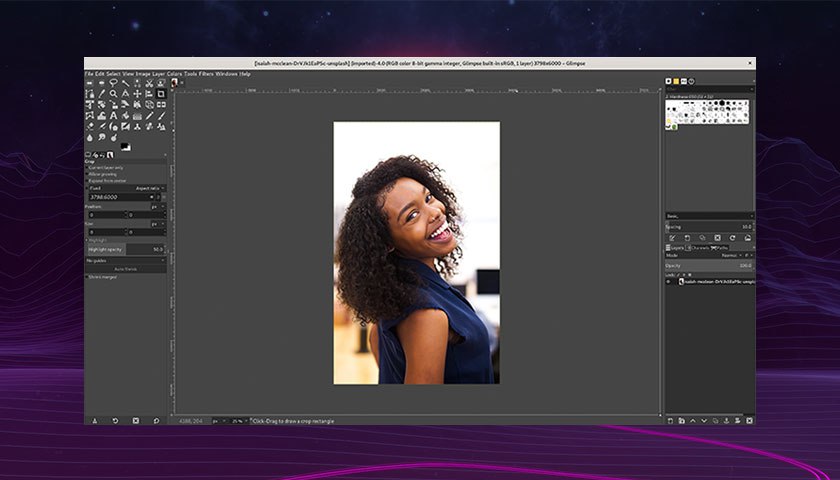Image resolution: width=840 pixels, height=480 pixels.
Task: Open the layer Mode Normal dropdown
Action: (x=730, y=256)
